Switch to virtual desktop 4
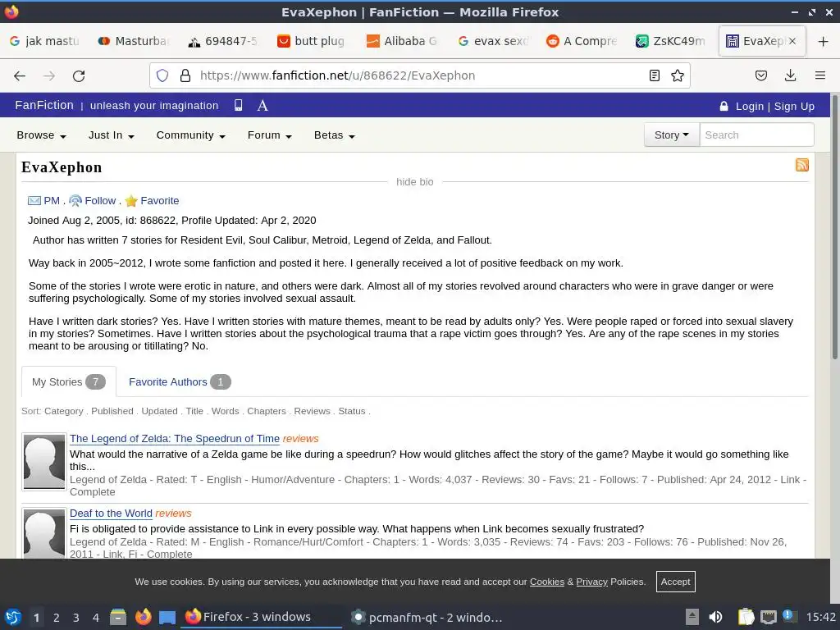The image size is (840, 630). (x=96, y=618)
